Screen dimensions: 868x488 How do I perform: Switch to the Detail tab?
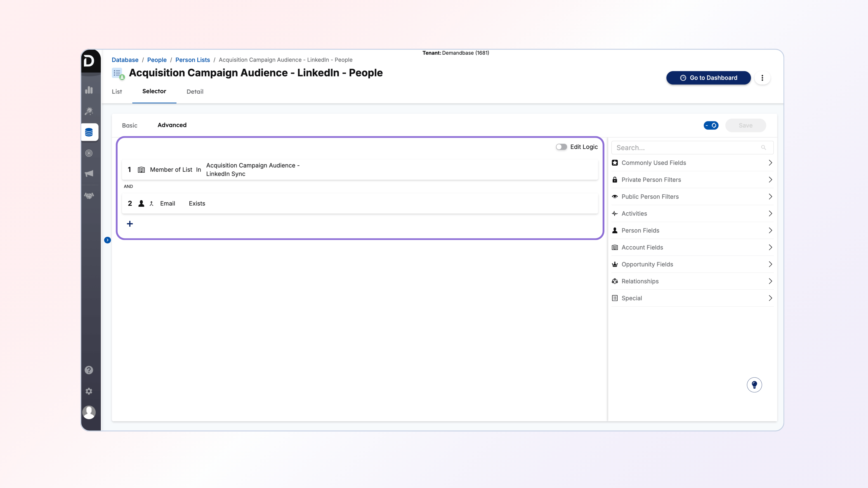(x=195, y=91)
